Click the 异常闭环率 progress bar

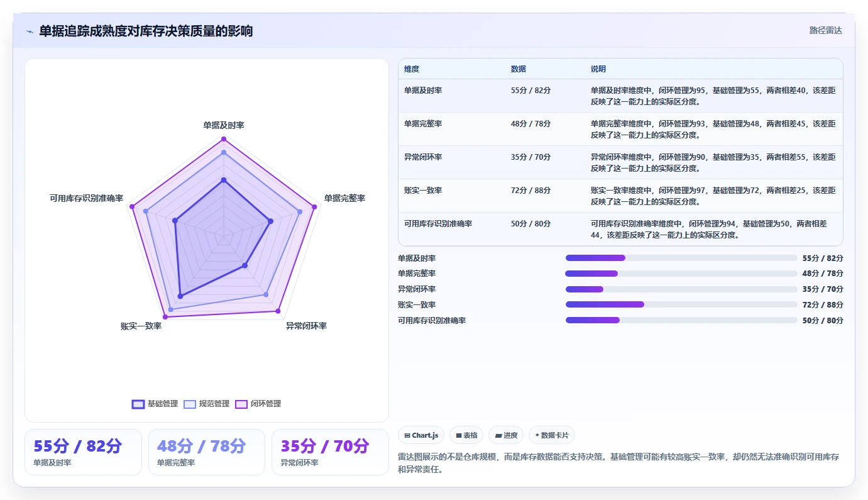pyautogui.click(x=681, y=289)
